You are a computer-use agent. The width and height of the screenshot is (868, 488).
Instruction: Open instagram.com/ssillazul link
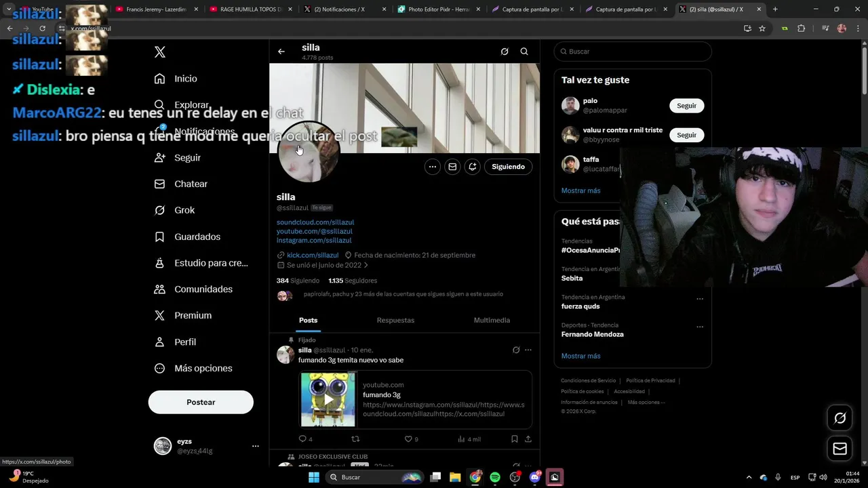click(x=314, y=240)
